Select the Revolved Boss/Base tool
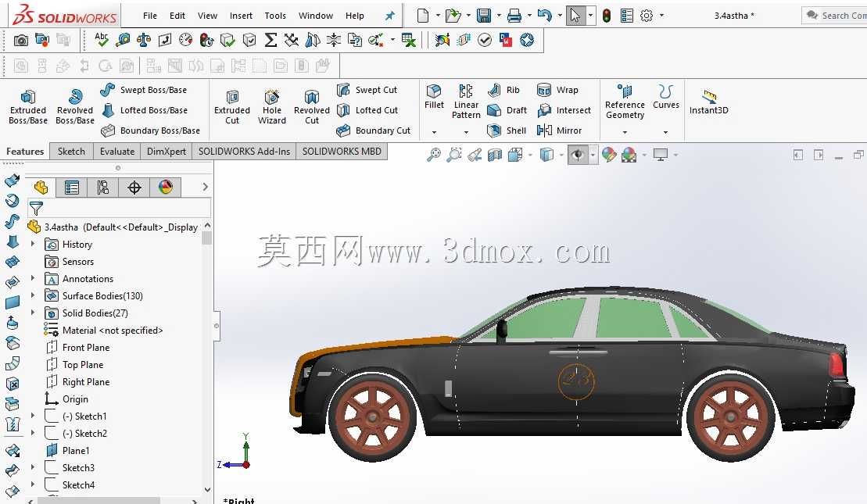This screenshot has height=504, width=867. (74, 106)
